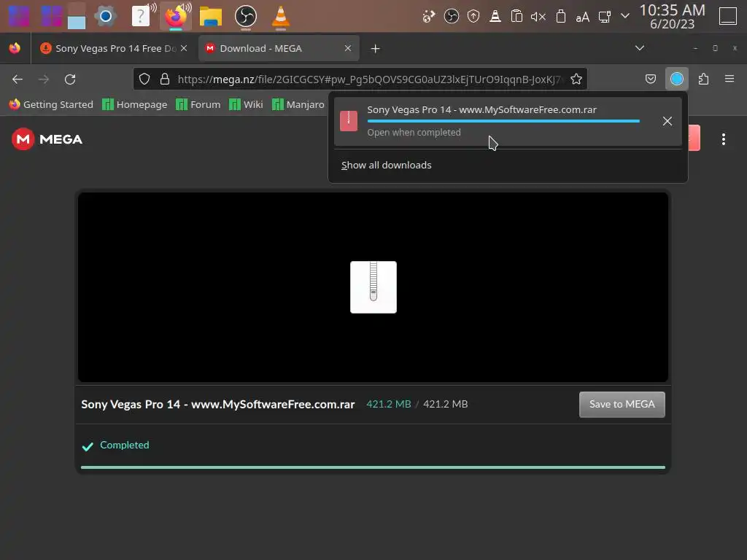Click the muted volume tray icon
This screenshot has height=560, width=747.
pos(538,17)
